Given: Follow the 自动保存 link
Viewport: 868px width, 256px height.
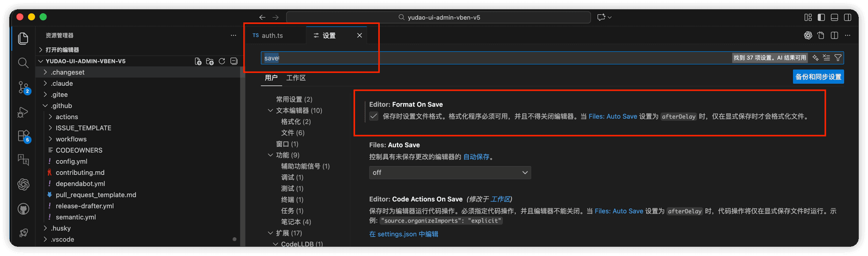Looking at the screenshot, I should 476,157.
